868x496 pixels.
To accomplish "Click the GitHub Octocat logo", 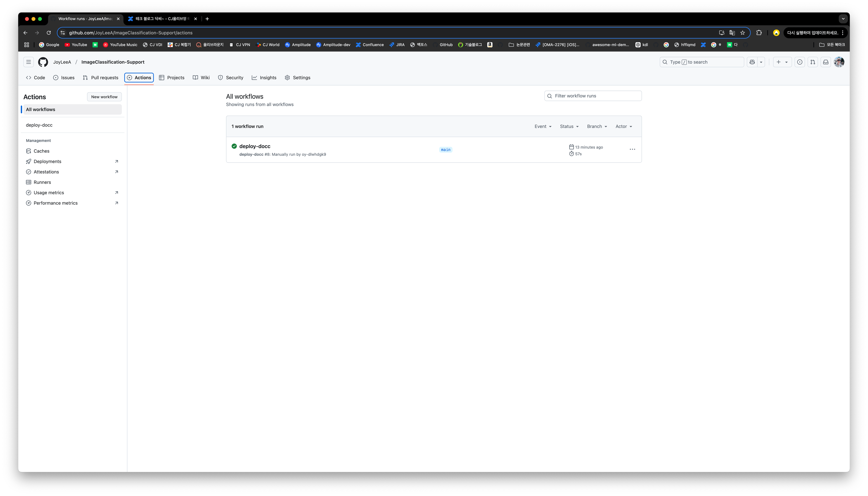I will click(x=43, y=62).
